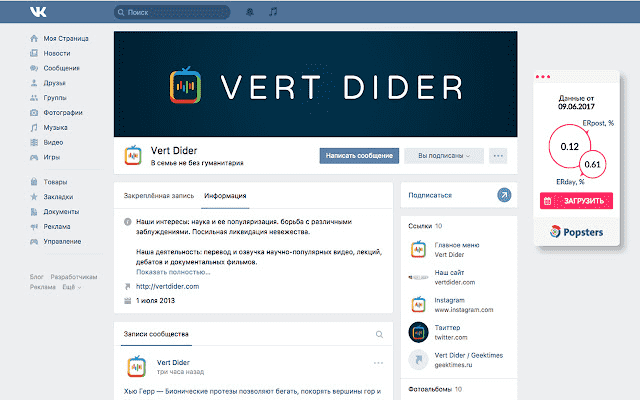Click the red dots on Popsters widget
The image size is (640, 400).
tap(543, 77)
